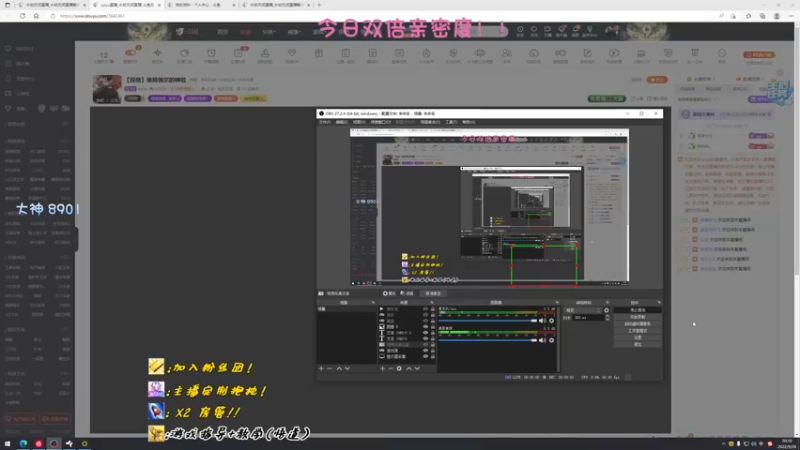Pop out scene transitions dock icon
The height and width of the screenshot is (450, 800).
click(x=608, y=303)
